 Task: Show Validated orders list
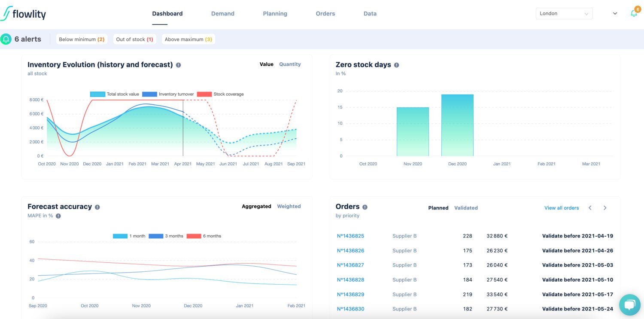pos(466,208)
